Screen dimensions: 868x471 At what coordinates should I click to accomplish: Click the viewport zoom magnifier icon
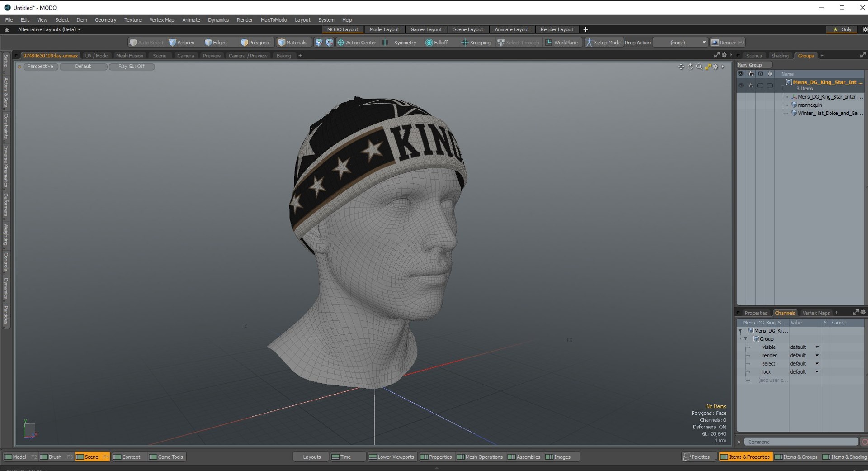click(x=699, y=67)
